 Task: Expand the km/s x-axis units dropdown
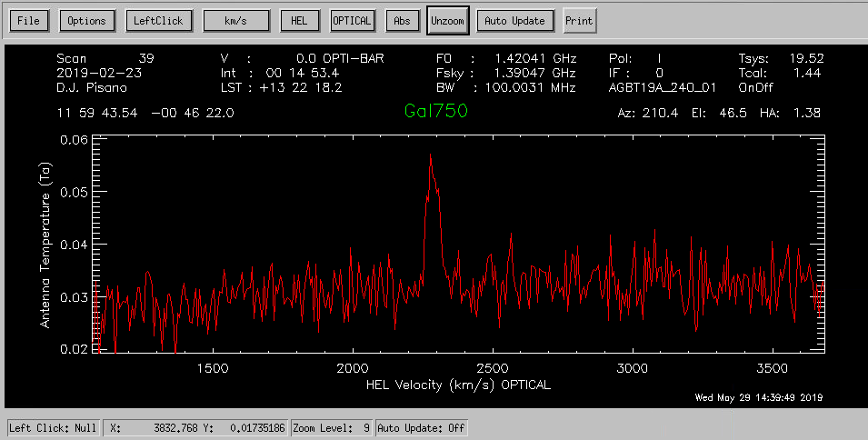235,21
